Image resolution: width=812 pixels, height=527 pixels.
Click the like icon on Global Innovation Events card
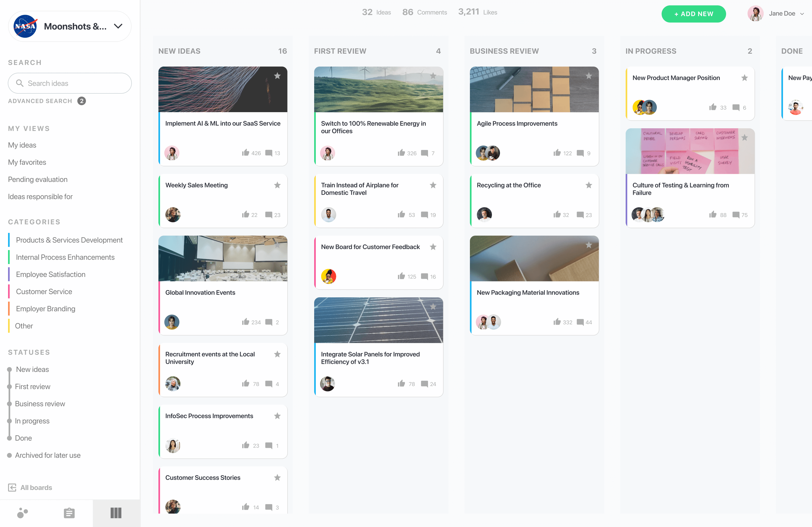(246, 322)
